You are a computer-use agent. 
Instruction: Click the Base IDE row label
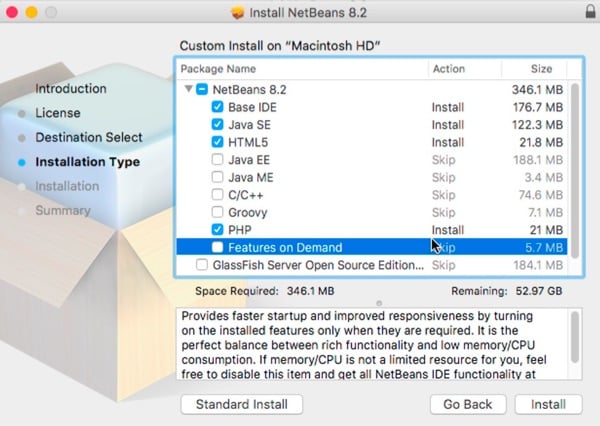[x=252, y=107]
